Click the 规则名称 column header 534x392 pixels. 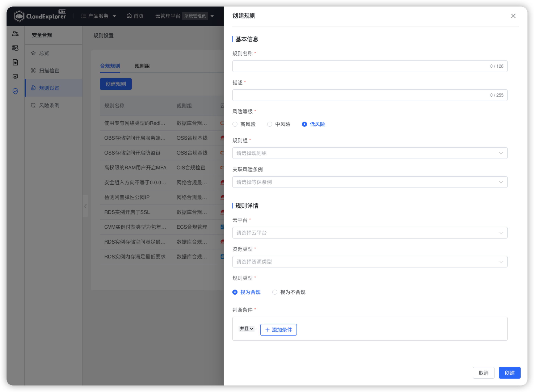click(x=114, y=106)
